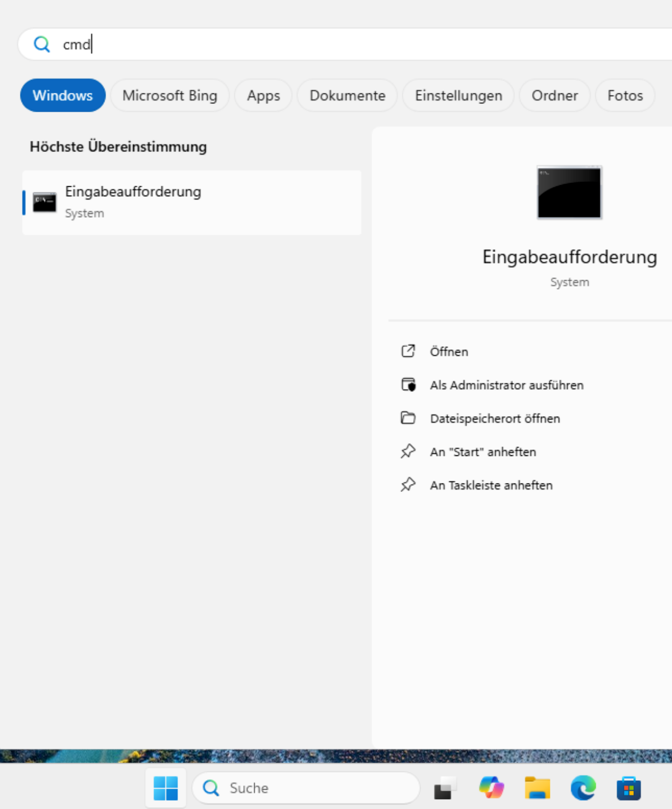672x809 pixels.
Task: Click the cmd search text field
Action: tap(332, 44)
